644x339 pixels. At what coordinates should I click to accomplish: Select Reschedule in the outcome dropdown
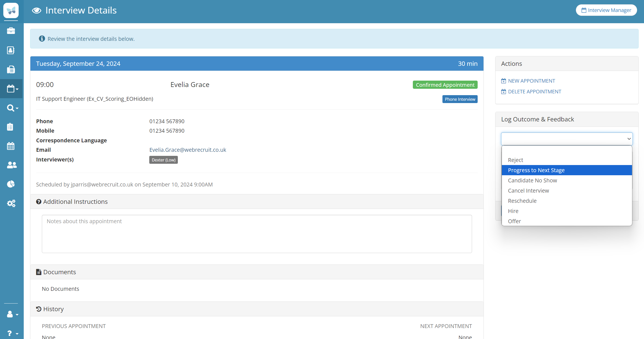tap(522, 201)
